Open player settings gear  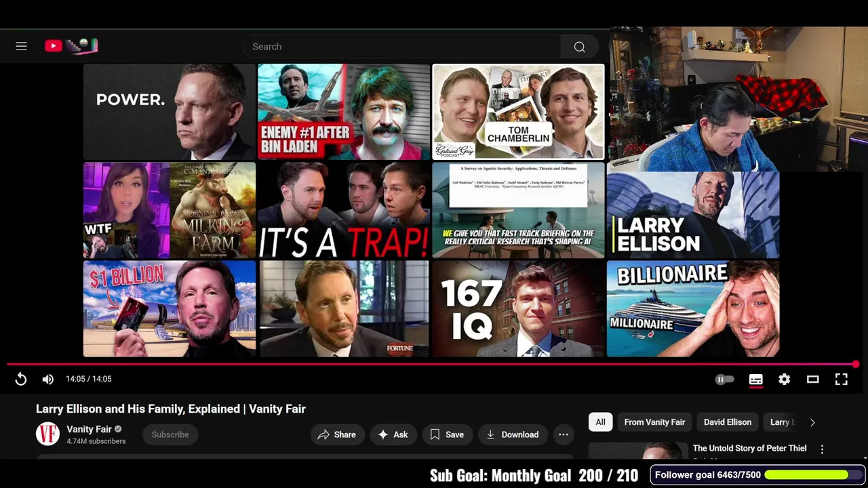784,380
